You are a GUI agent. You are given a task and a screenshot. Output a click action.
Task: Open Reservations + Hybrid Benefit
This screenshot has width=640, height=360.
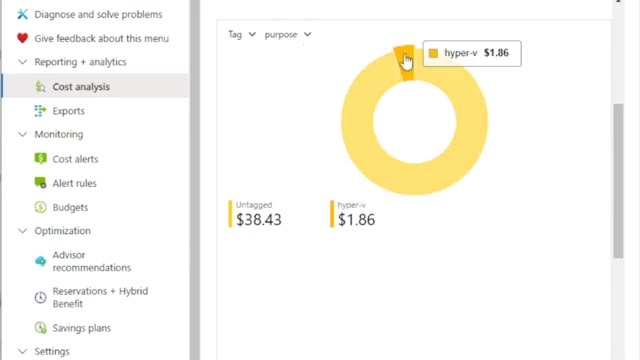coord(100,297)
